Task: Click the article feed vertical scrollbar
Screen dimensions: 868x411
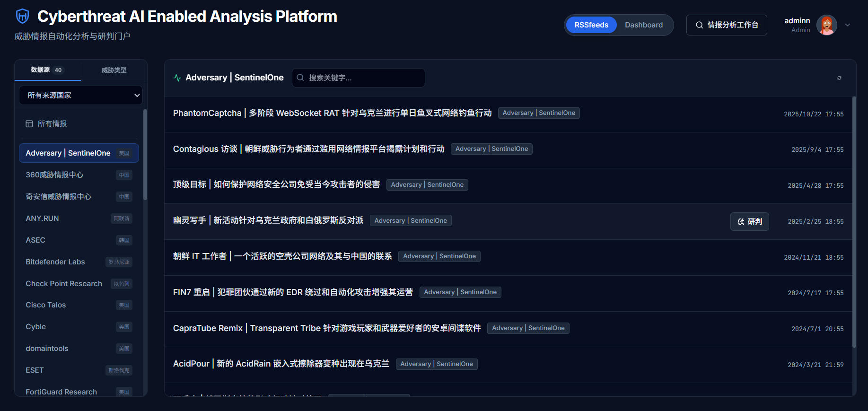Action: (x=854, y=222)
